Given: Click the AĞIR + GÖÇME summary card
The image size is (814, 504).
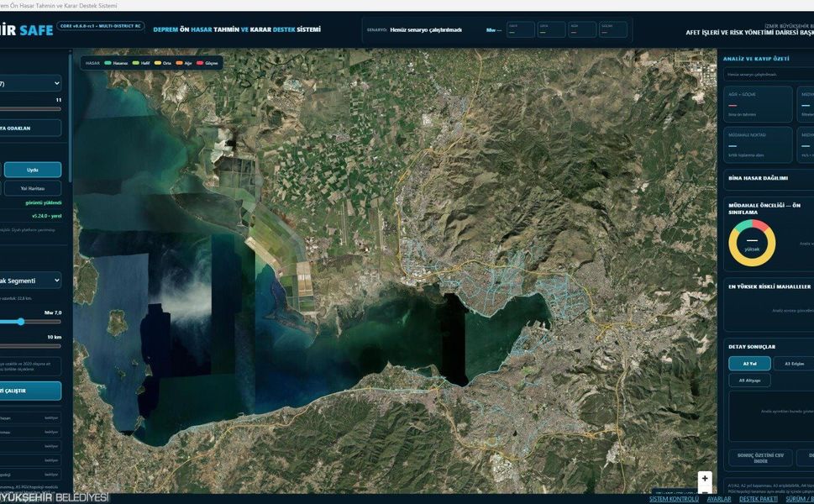Looking at the screenshot, I should (x=758, y=104).
